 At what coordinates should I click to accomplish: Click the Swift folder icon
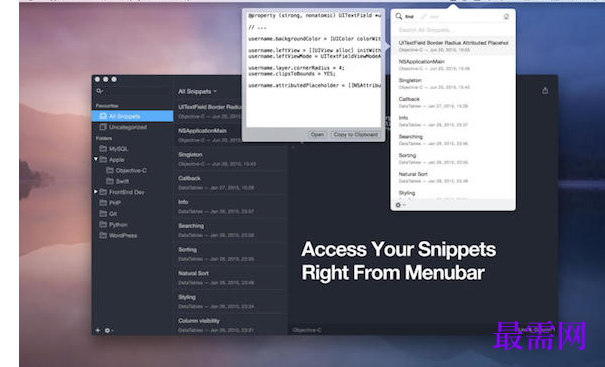110,181
